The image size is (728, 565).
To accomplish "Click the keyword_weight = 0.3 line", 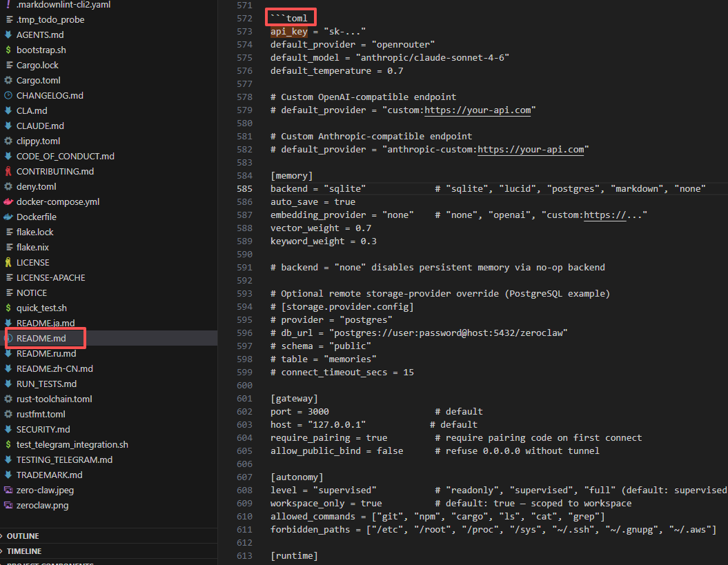I will click(324, 241).
